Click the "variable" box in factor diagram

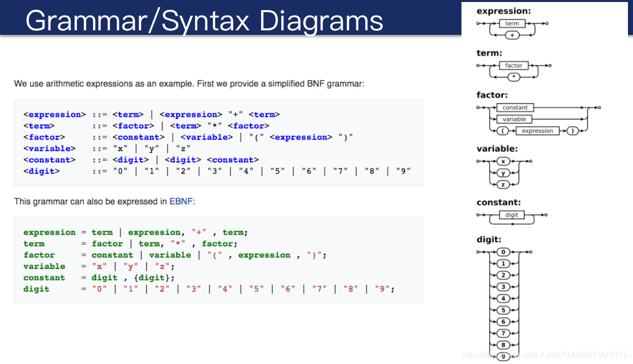pos(514,119)
